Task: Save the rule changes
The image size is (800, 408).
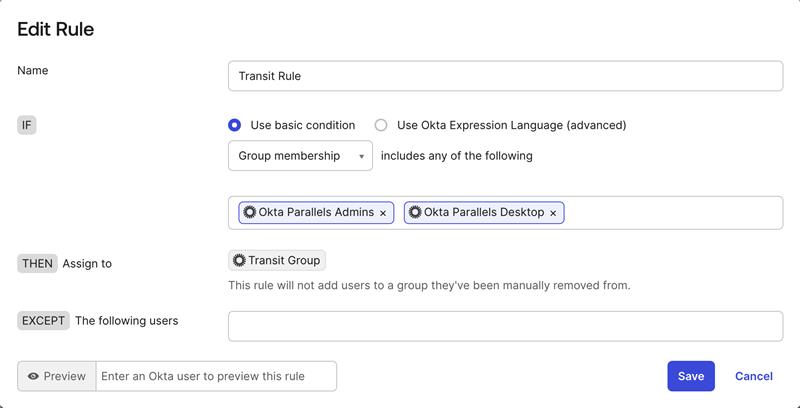Action: pyautogui.click(x=691, y=376)
